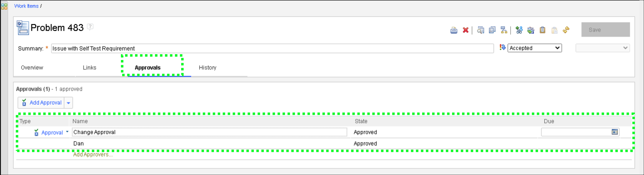Click the print work item icon
The height and width of the screenshot is (175, 644).
pyautogui.click(x=454, y=30)
